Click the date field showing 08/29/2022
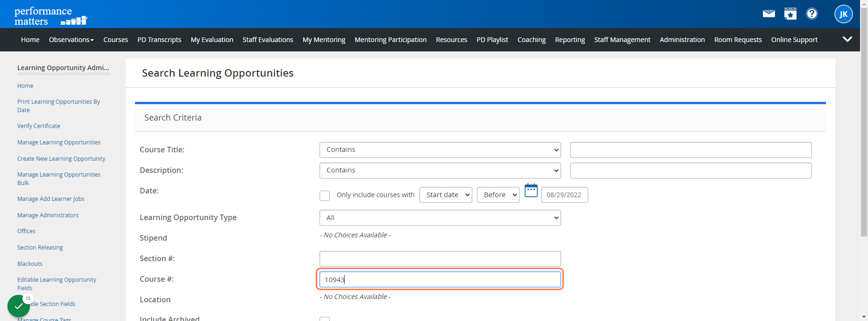Viewport: 868px width, 321px height. [564, 195]
